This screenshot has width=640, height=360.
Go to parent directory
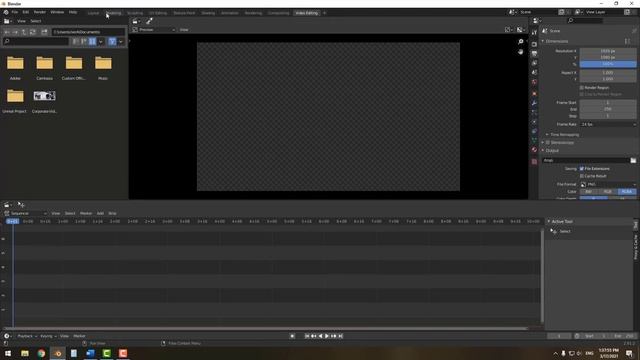(24, 32)
